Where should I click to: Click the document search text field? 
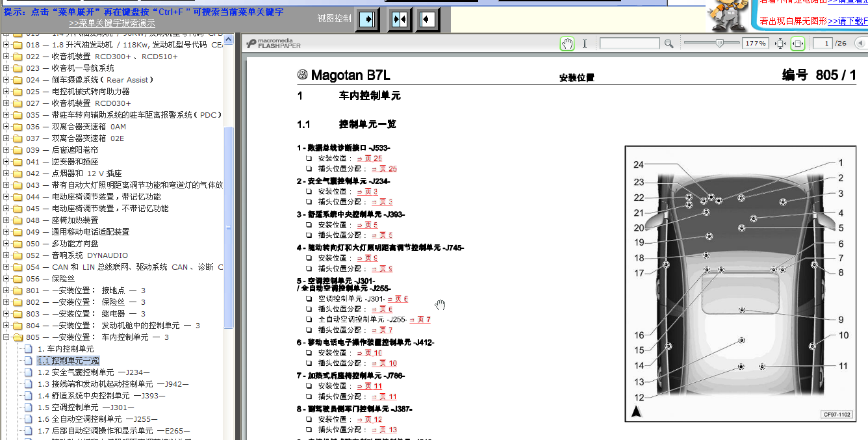630,44
